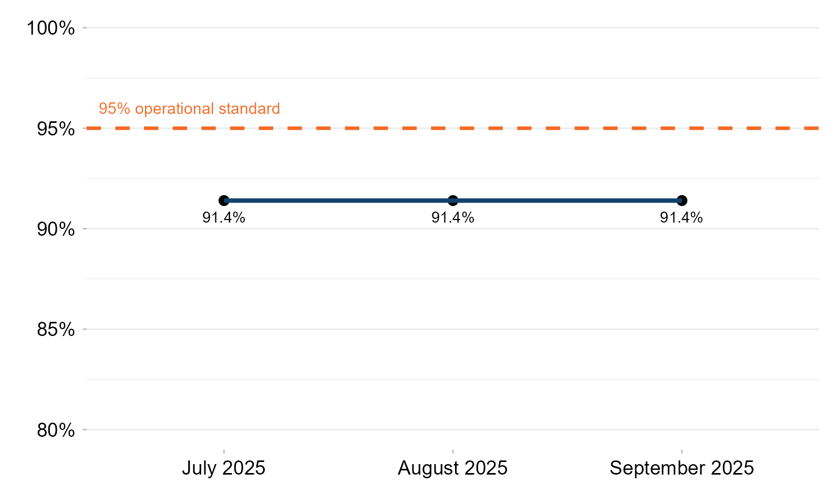This screenshot has height=504, width=827.
Task: Click the 100% y-axis label
Action: [x=51, y=28]
